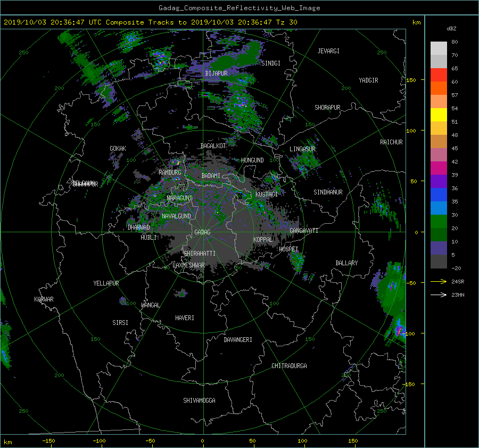Click the SINDHANUR city label
This screenshot has width=479, height=448.
pos(328,192)
